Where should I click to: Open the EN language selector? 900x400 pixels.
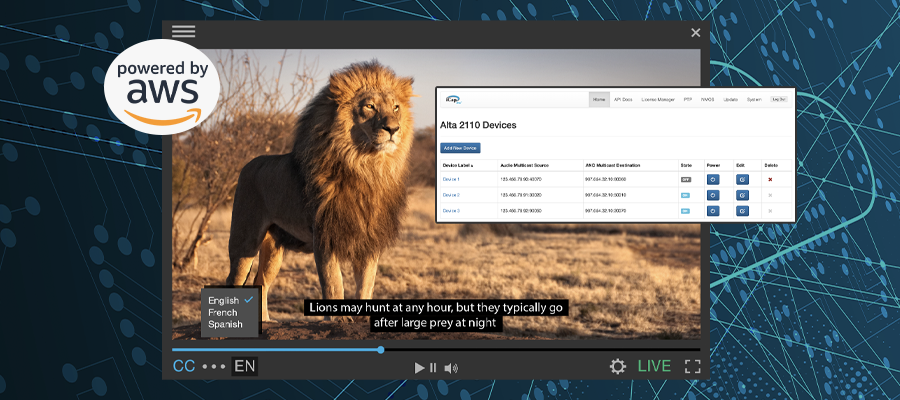[244, 366]
